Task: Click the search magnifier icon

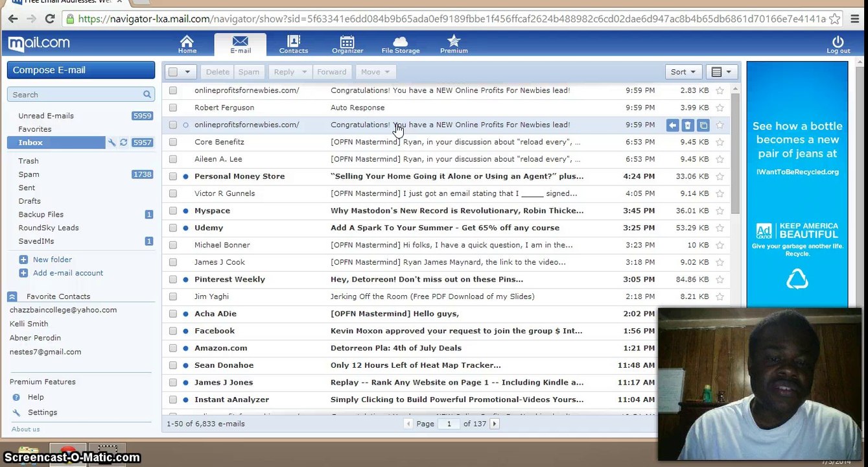Action: click(x=147, y=95)
